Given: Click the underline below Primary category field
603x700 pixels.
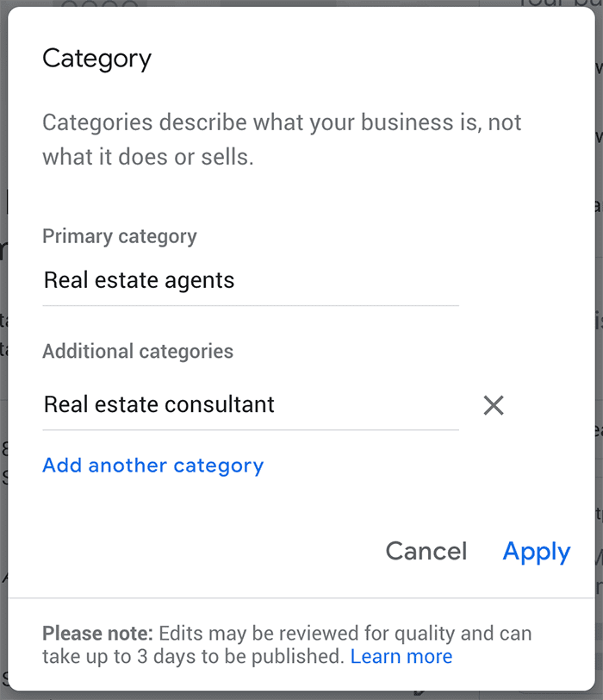Looking at the screenshot, I should tap(250, 305).
